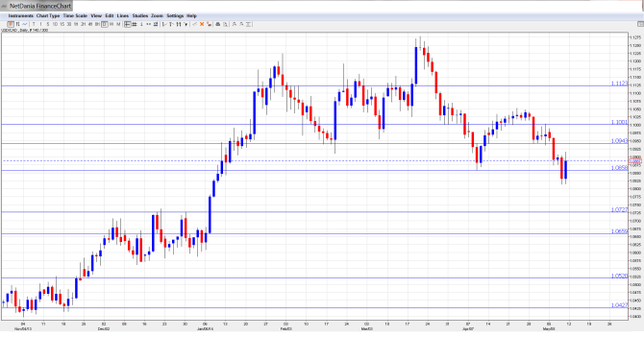644x361 pixels.
Task: Open the Instruments menu
Action: tap(20, 15)
